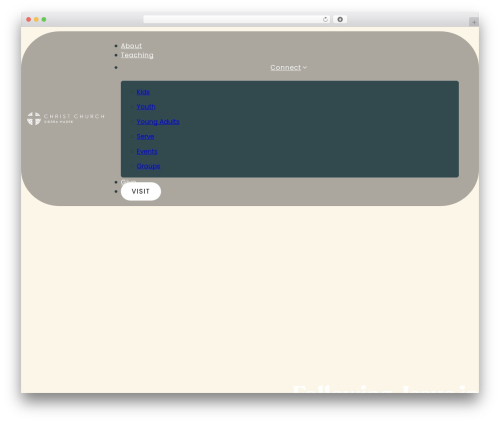500x423 pixels.
Task: Select Young Adults submenu item
Action: click(x=158, y=122)
